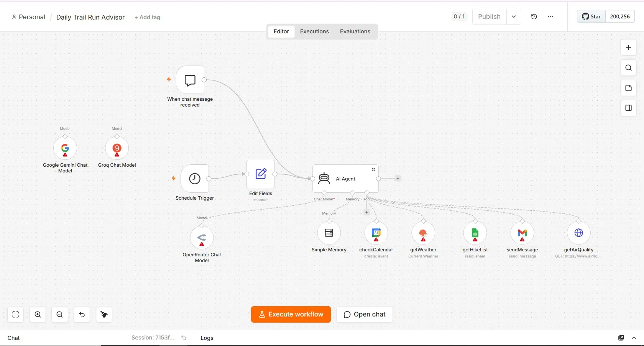
Task: Tidy up the workflow nodes
Action: [x=104, y=315]
